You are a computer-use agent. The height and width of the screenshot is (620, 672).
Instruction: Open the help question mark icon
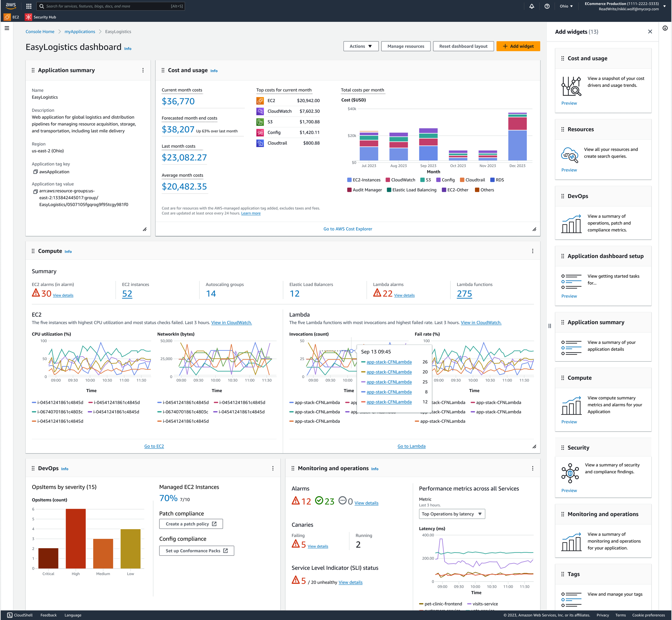tap(547, 6)
